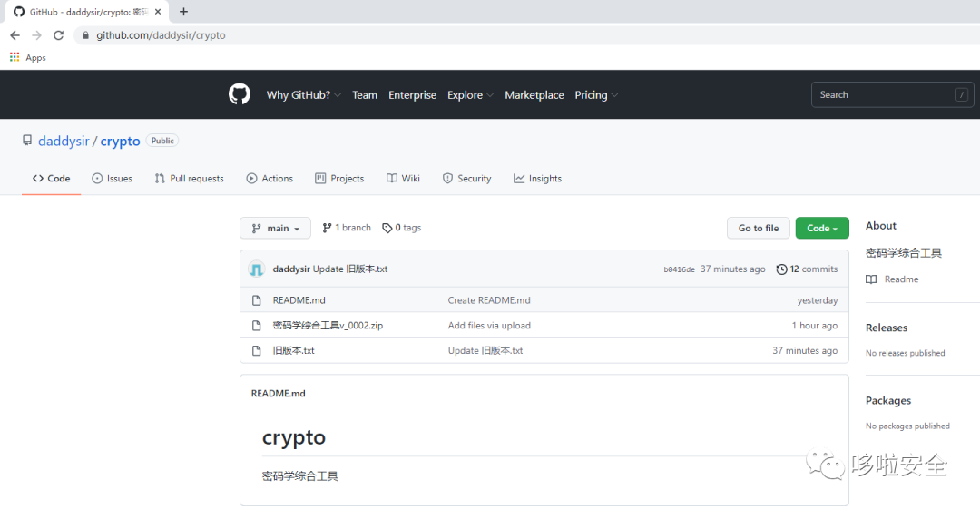The width and height of the screenshot is (980, 509).
Task: Click the daddysir owner link
Action: tap(64, 142)
